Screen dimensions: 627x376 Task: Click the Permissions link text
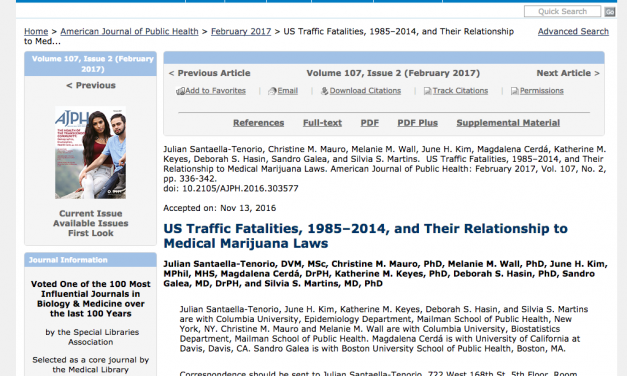(x=541, y=91)
